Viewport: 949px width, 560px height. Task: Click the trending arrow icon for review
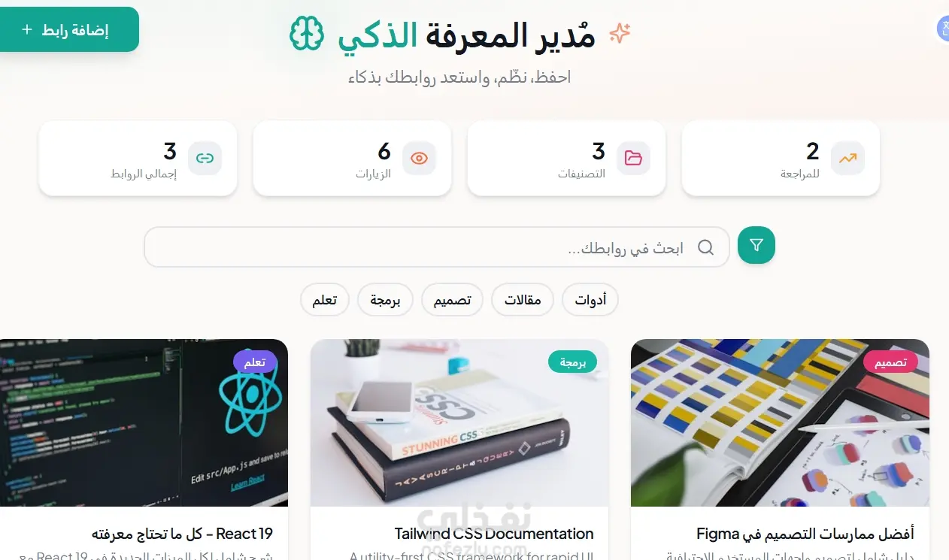pyautogui.click(x=848, y=158)
